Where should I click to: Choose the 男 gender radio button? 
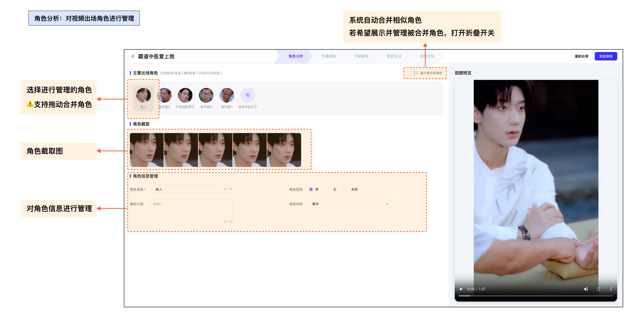pyautogui.click(x=311, y=189)
